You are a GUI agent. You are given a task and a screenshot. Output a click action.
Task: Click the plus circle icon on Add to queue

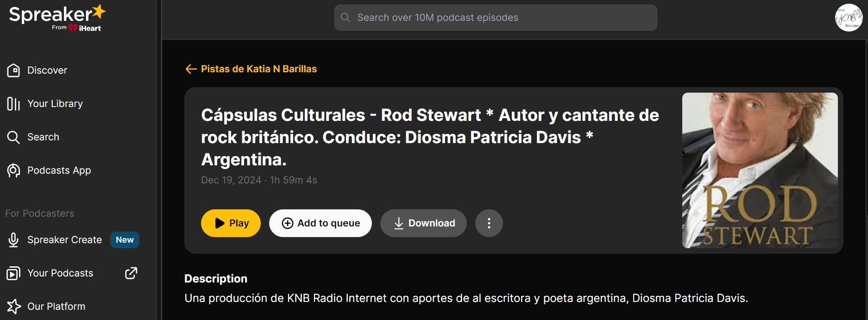(288, 223)
